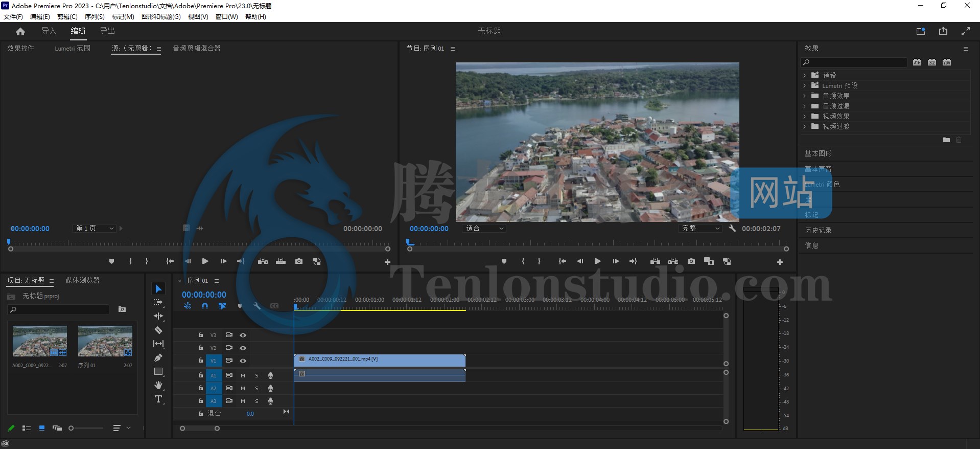Expand the 音频效果 folder
Image resolution: width=980 pixels, height=449 pixels.
pos(804,96)
